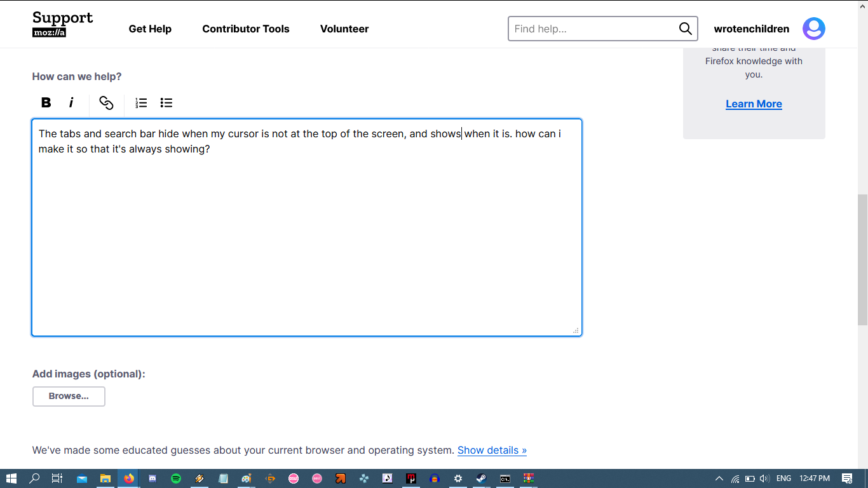Create a numbered list
The height and width of the screenshot is (488, 868).
[140, 102]
